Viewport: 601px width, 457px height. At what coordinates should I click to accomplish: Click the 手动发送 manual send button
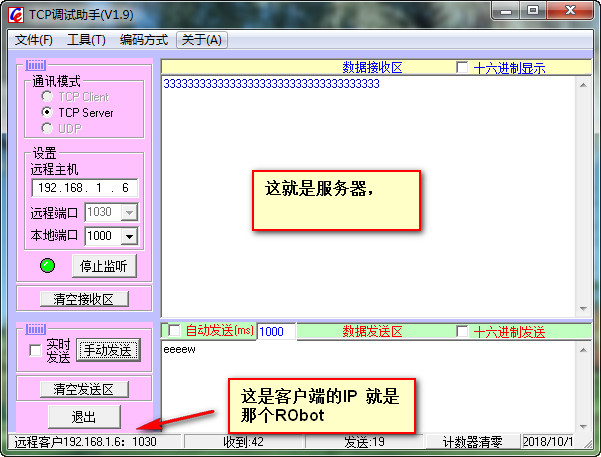tap(109, 350)
